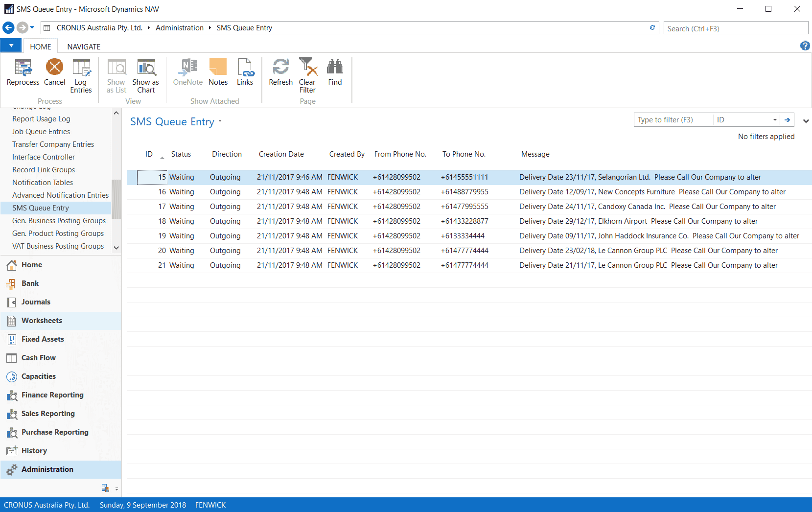Click the forward navigation arrow
Viewport: 812px width, 512px height.
22,27
